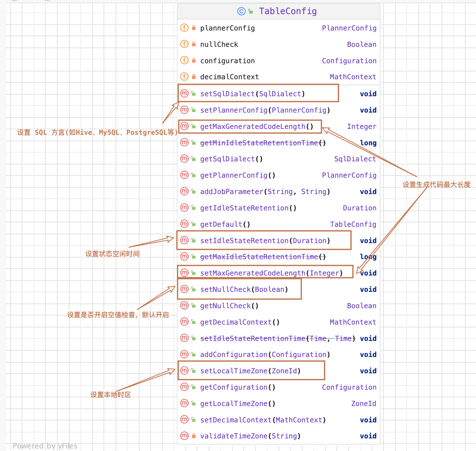Click the method icon of setMaxGeneratedCodeLength
Image resolution: width=476 pixels, height=451 pixels.
pyautogui.click(x=184, y=273)
